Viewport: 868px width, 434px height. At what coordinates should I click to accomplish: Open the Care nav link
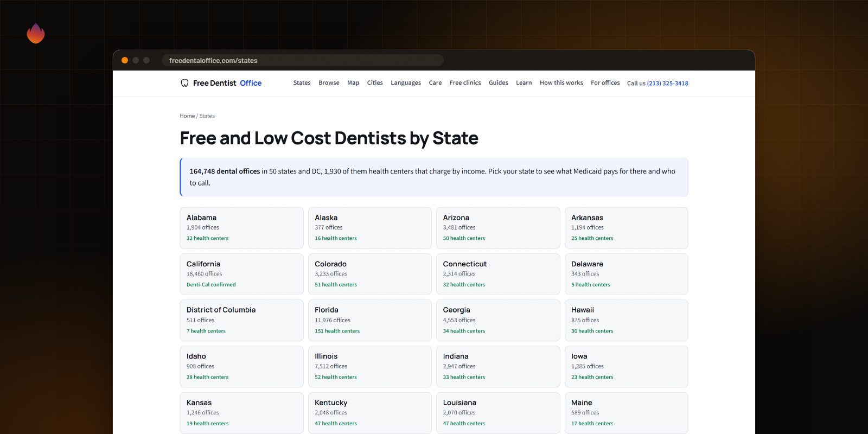click(435, 83)
